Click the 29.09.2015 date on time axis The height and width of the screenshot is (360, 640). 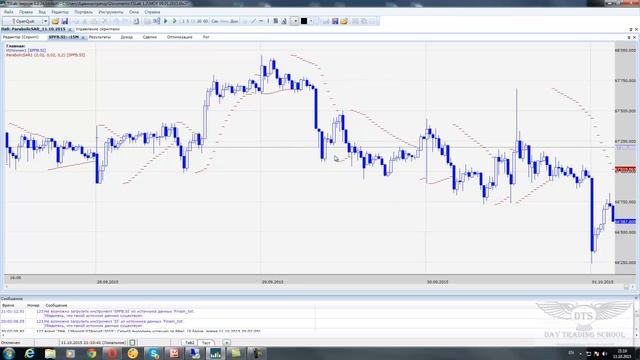[x=272, y=282]
